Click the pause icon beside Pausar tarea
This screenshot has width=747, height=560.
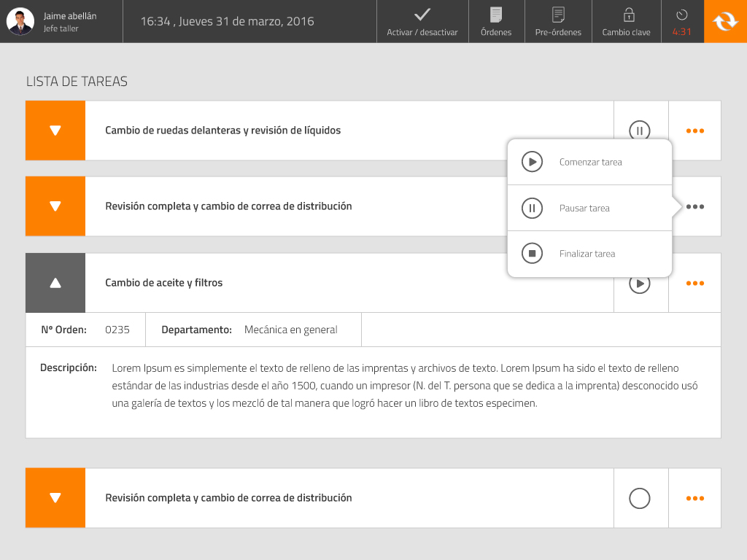(532, 208)
